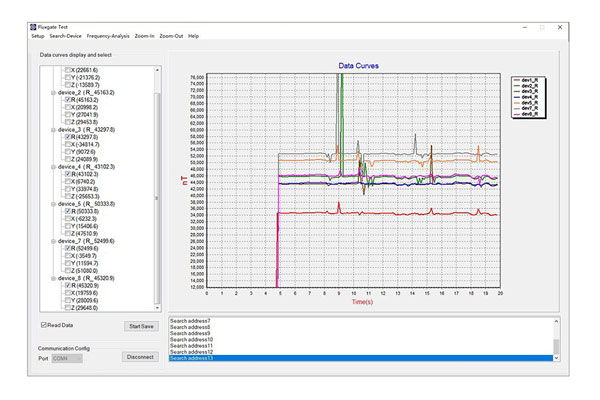The width and height of the screenshot is (600, 400).
Task: Click the dev8_R legend line marker
Action: 517,115
